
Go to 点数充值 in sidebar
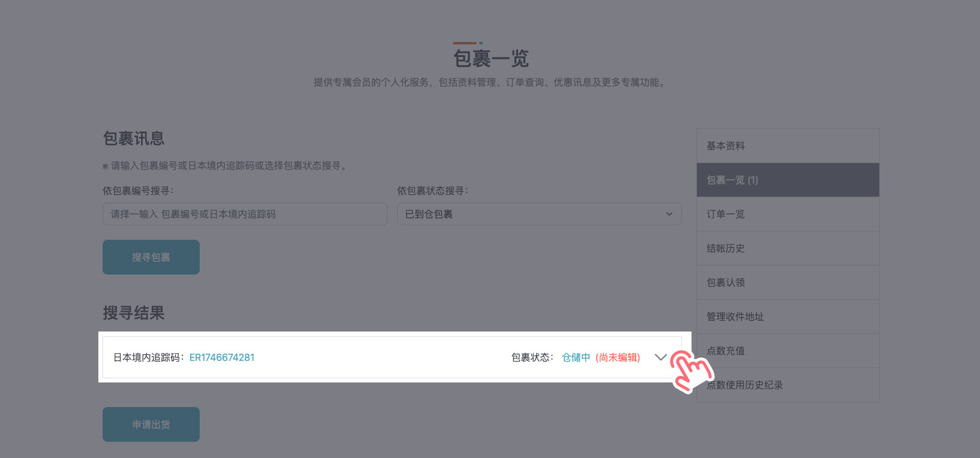(788, 351)
